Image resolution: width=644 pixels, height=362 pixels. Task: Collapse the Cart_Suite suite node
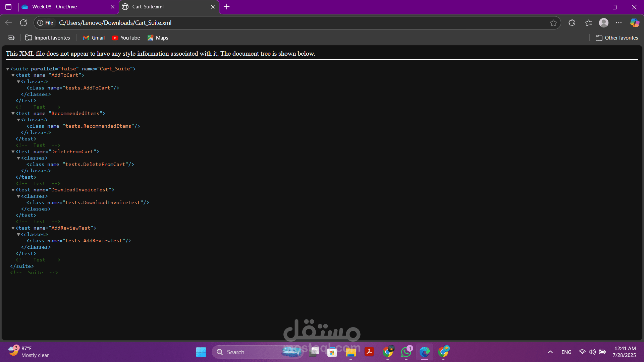8,69
